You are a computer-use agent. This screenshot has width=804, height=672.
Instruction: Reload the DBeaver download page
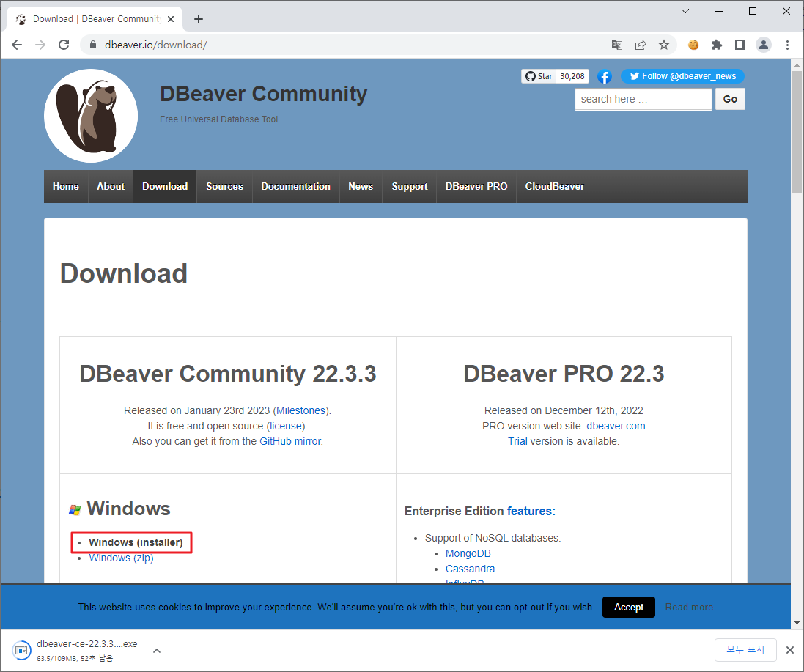click(x=64, y=45)
